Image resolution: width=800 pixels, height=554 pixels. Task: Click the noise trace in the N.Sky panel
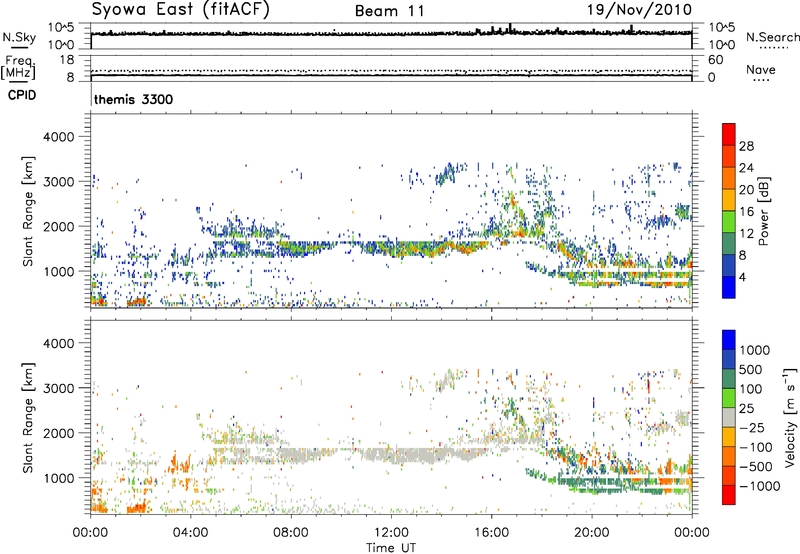391,34
